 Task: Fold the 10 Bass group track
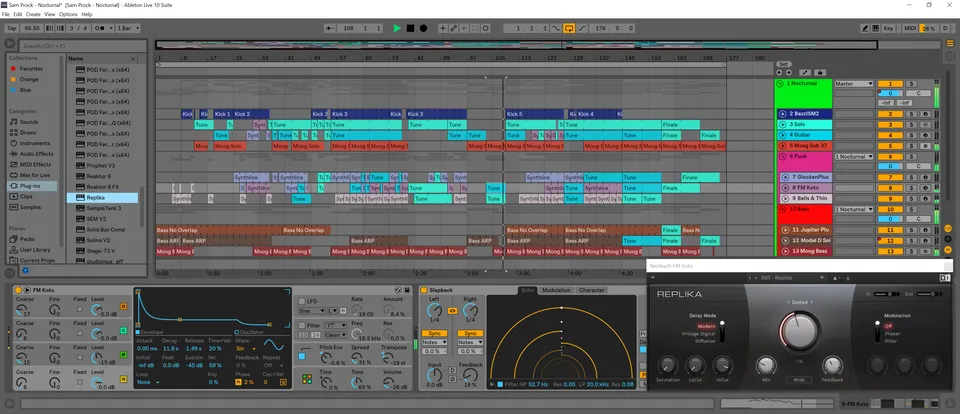pos(780,209)
